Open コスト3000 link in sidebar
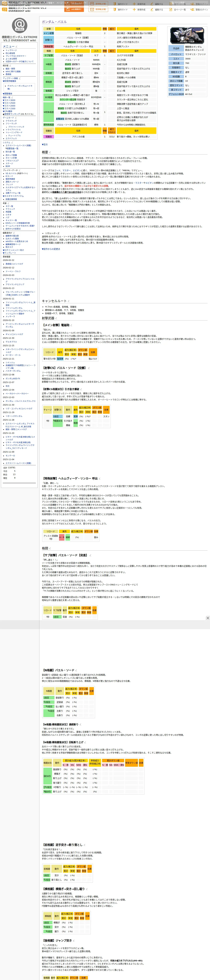Viewport: 210px width, 980px height. click(9, 100)
